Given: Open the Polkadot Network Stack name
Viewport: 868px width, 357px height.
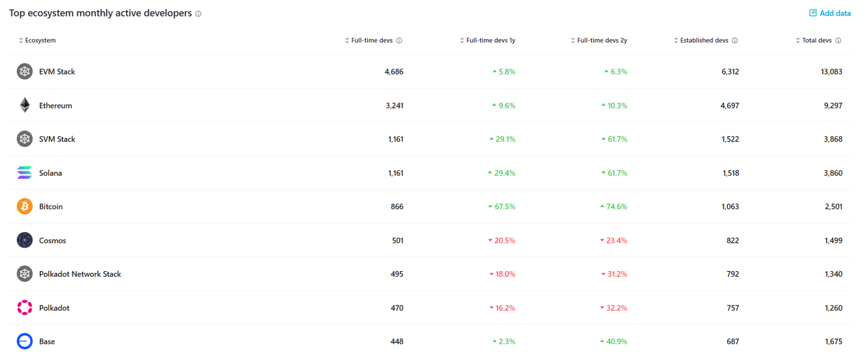Looking at the screenshot, I should point(80,274).
